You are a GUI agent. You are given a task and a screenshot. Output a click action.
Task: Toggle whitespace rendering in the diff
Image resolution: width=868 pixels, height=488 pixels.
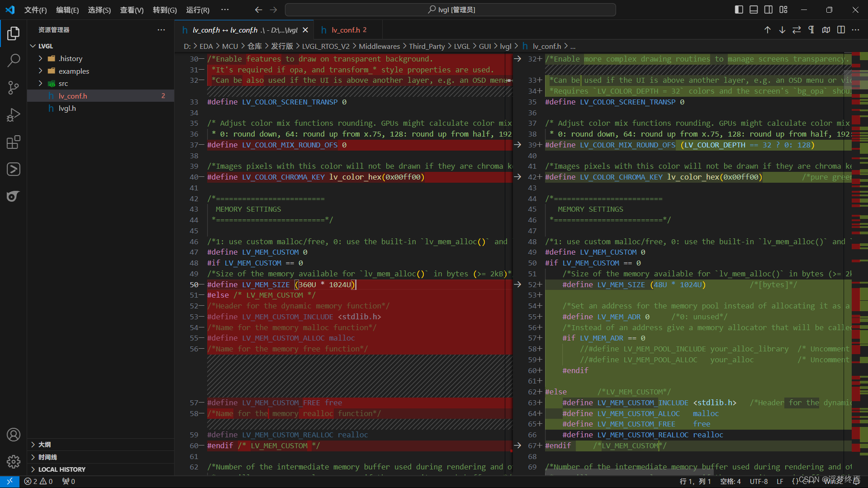(811, 29)
